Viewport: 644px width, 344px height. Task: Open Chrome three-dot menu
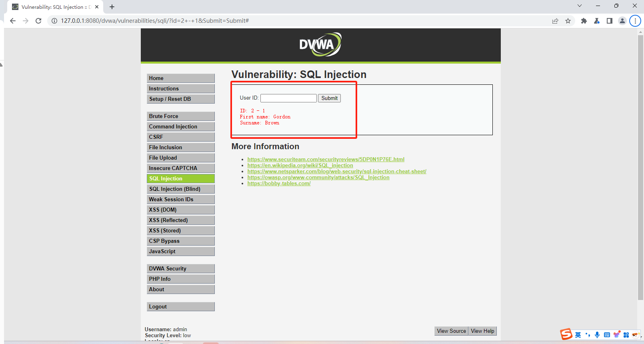point(635,21)
